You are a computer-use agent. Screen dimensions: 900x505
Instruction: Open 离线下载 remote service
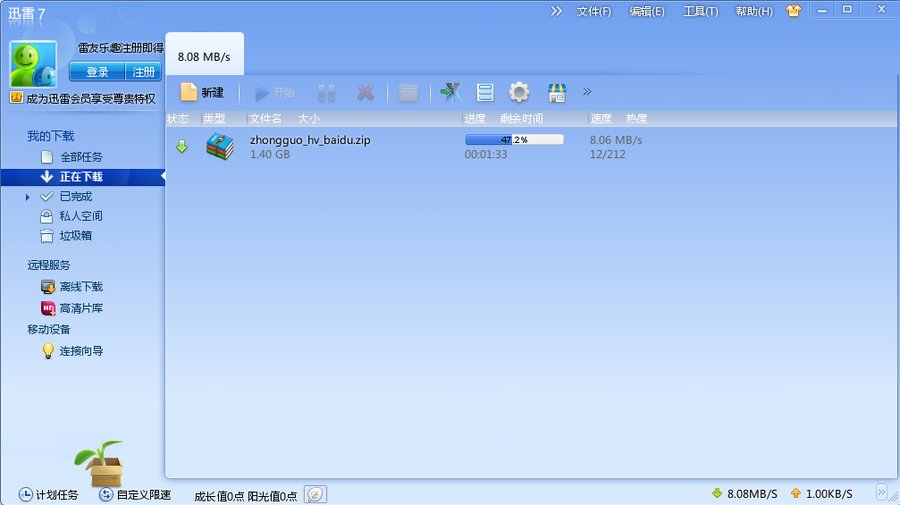point(81,286)
